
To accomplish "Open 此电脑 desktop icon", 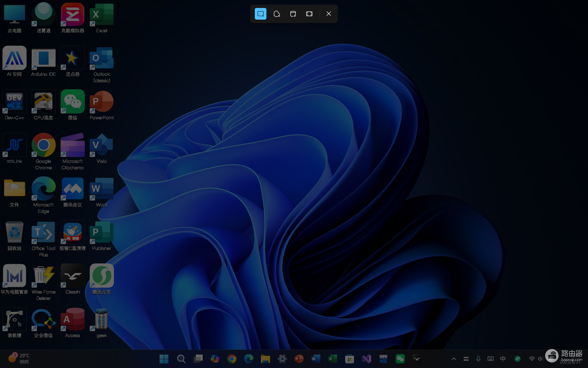I will click(14, 18).
